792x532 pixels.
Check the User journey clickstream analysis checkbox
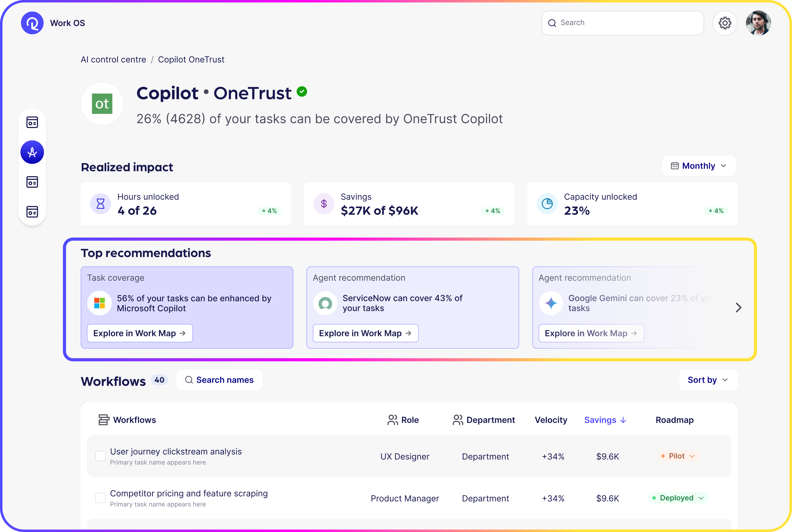tap(100, 456)
